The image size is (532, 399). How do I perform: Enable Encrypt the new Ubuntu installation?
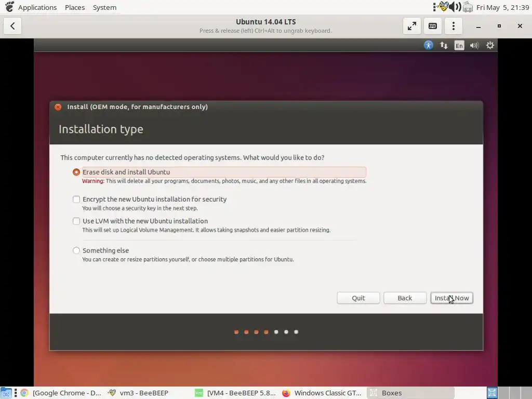point(76,199)
